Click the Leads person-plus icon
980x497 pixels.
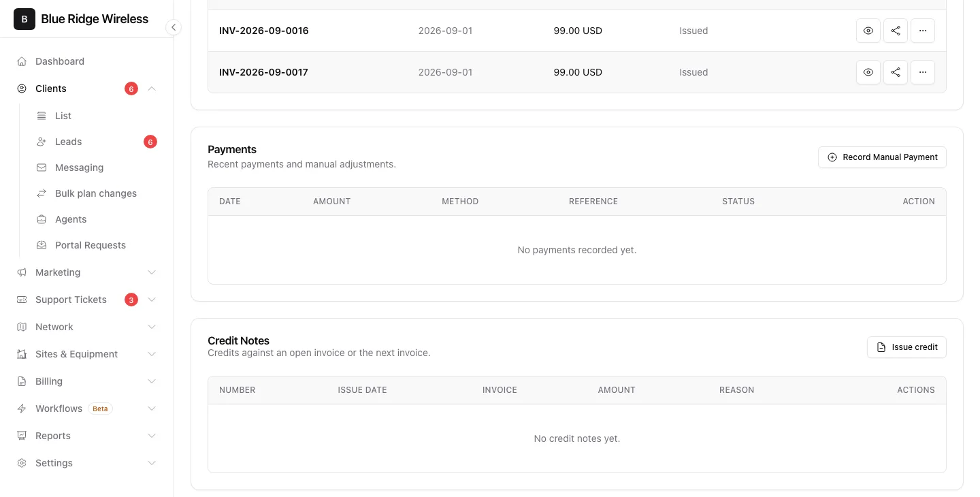tap(42, 142)
